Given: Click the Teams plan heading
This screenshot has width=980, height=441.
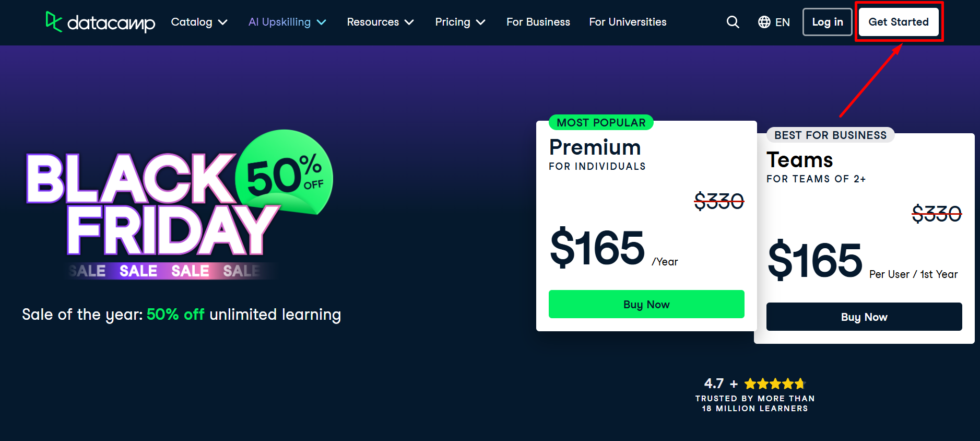Looking at the screenshot, I should pyautogui.click(x=799, y=160).
